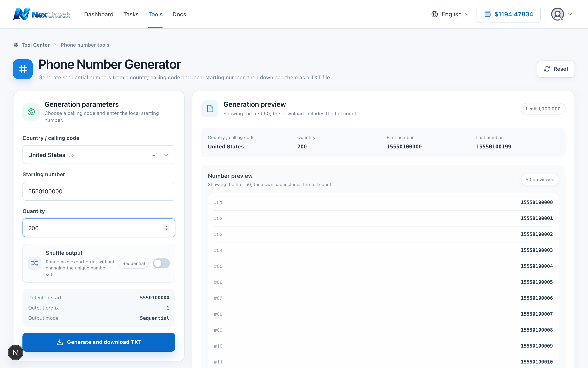Select preview row #05 15550100004
This screenshot has height=368, width=588.
tap(383, 266)
